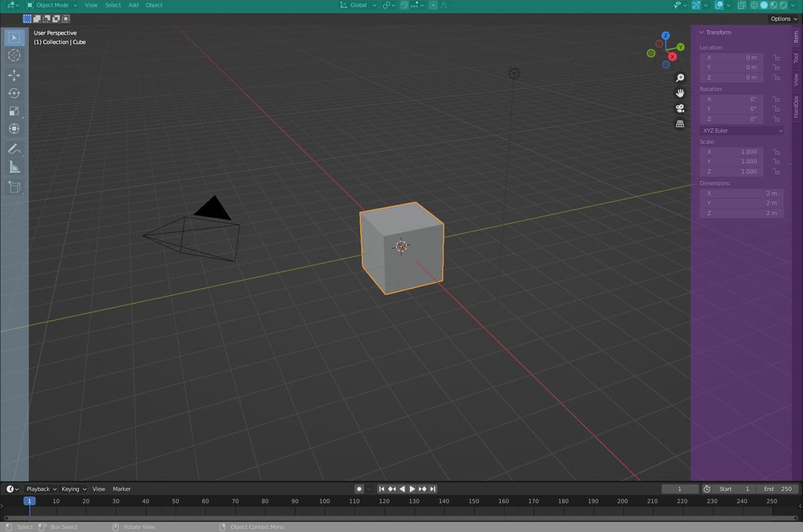Choose the 'Extend selection' mode icon

pyautogui.click(x=37, y=19)
